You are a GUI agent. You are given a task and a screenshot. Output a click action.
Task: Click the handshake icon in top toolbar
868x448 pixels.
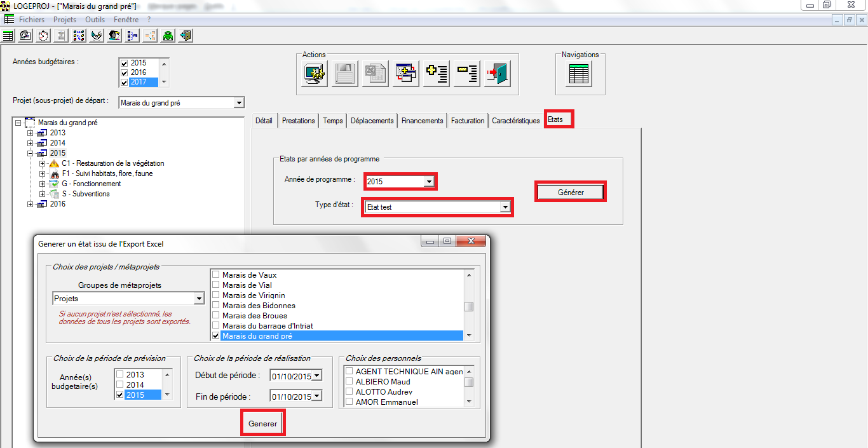[x=96, y=36]
